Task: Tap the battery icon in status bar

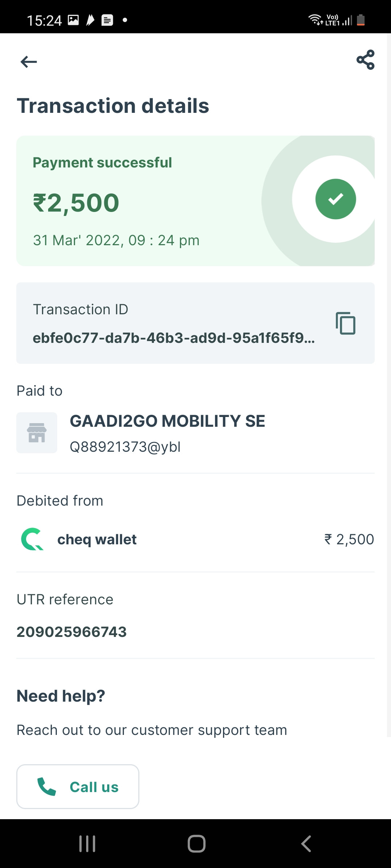Action: (361, 20)
